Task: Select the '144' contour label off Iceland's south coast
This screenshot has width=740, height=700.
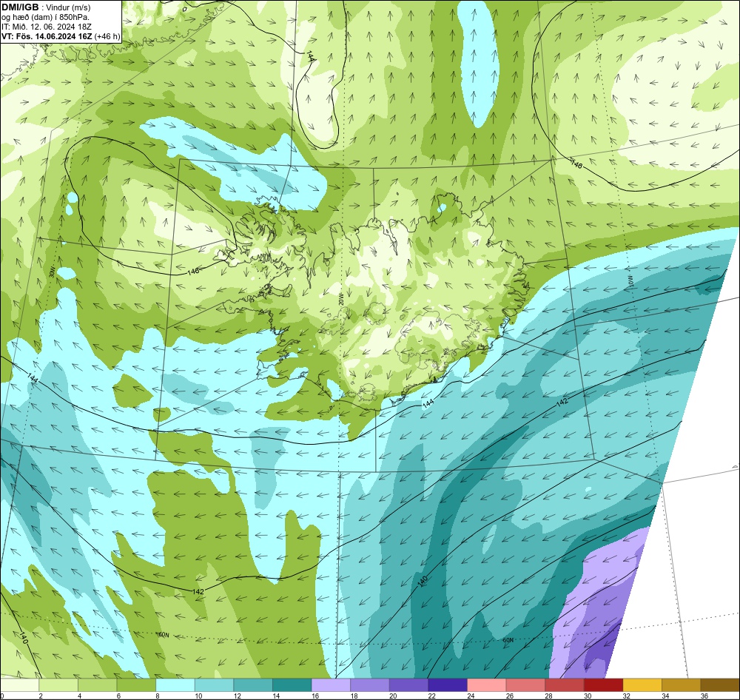Action: [428, 403]
